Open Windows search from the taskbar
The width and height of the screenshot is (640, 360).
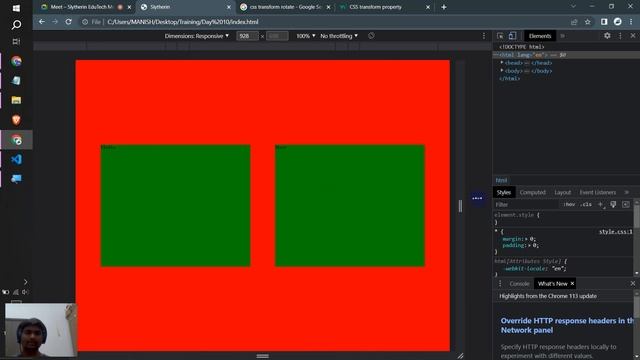(16, 25)
